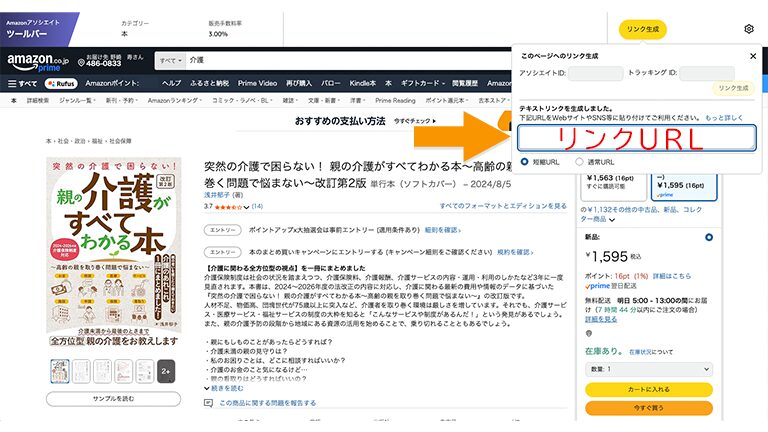The height and width of the screenshot is (432, 768).
Task: Open the すべて search category dropdown
Action: pos(170,60)
